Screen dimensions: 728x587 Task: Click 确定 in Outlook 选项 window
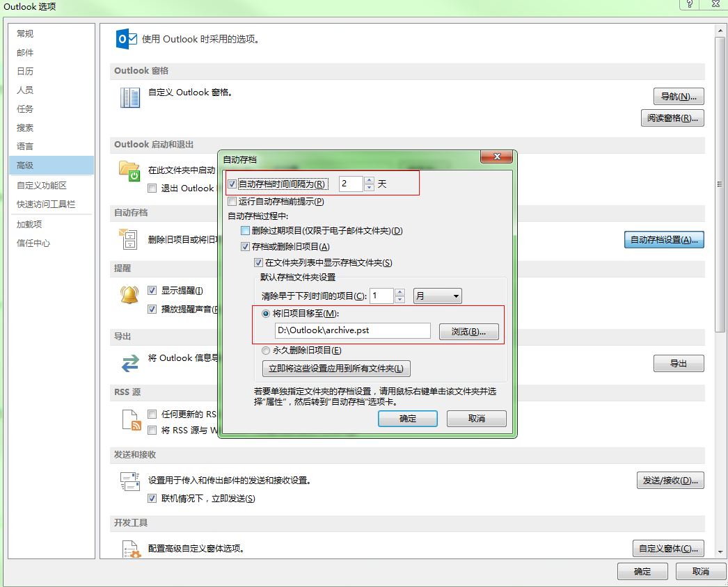click(x=642, y=571)
